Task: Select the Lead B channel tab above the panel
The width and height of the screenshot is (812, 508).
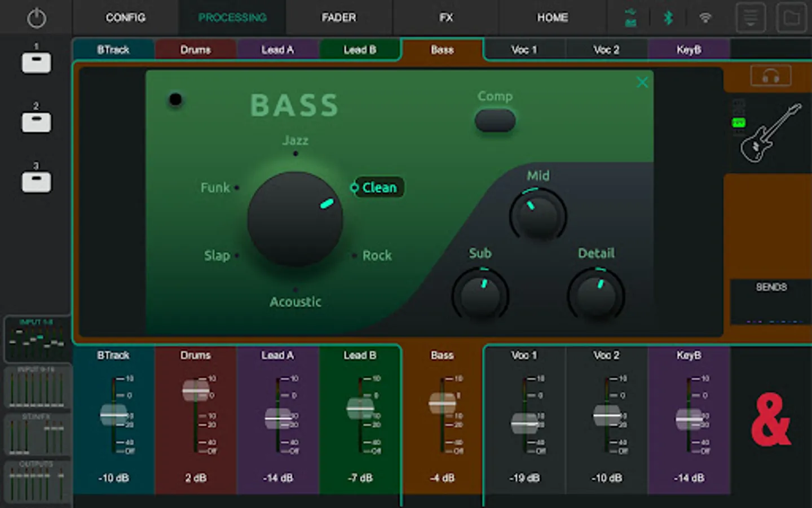Action: [360, 50]
